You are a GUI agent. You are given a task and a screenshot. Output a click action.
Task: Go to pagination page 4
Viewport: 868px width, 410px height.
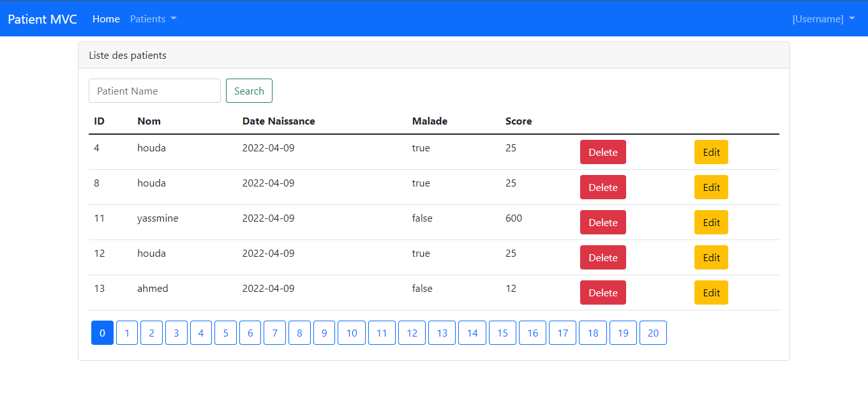click(x=201, y=333)
